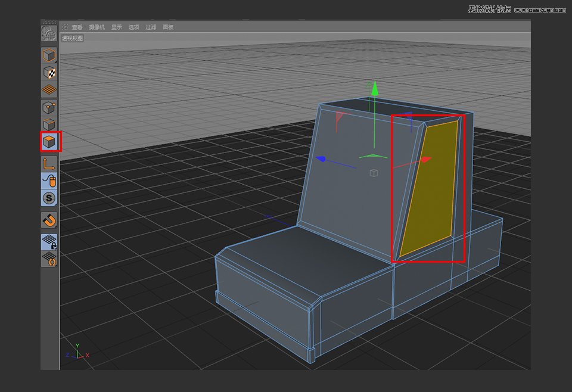Select the Texture mode checkered icon
The image size is (572, 392).
(x=49, y=73)
